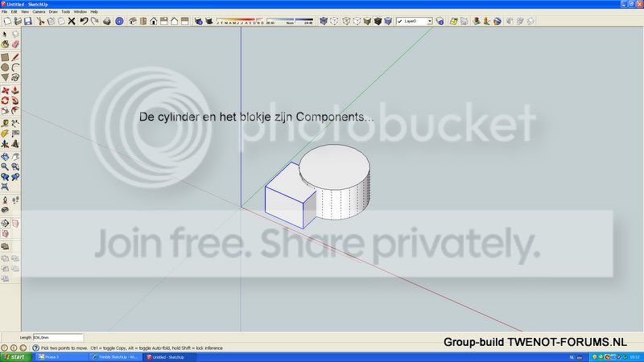Click the Windows start button

pyautogui.click(x=15, y=357)
